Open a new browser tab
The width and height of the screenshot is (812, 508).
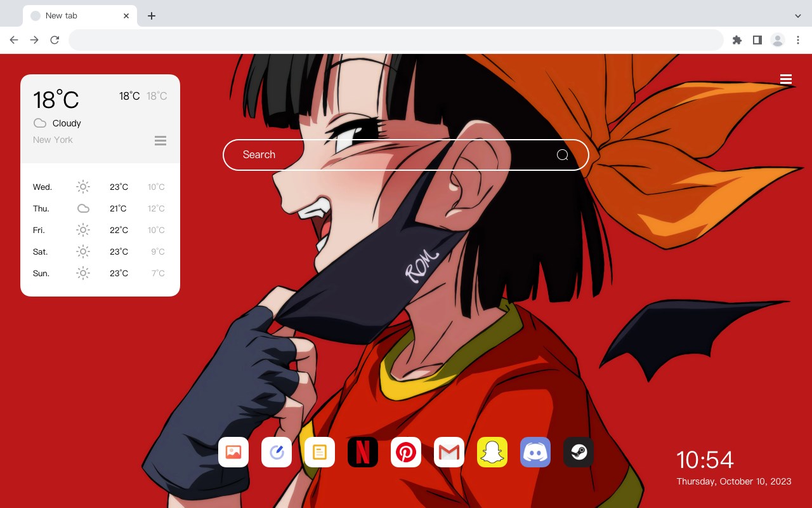tap(151, 16)
